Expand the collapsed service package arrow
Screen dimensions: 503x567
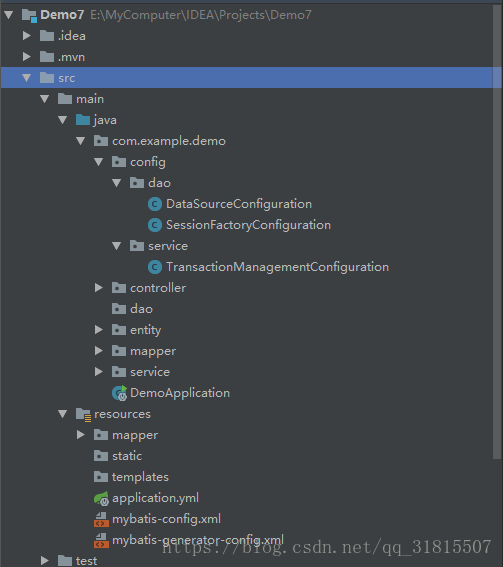point(99,371)
